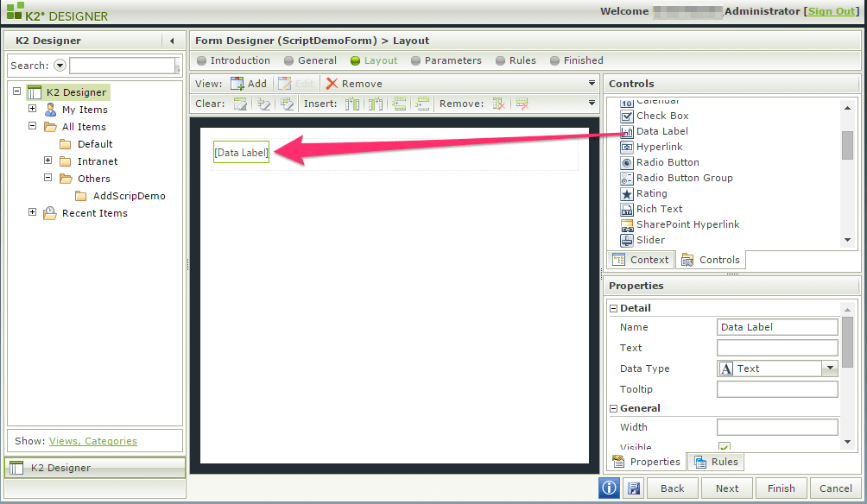Add the Slider control

pos(649,240)
